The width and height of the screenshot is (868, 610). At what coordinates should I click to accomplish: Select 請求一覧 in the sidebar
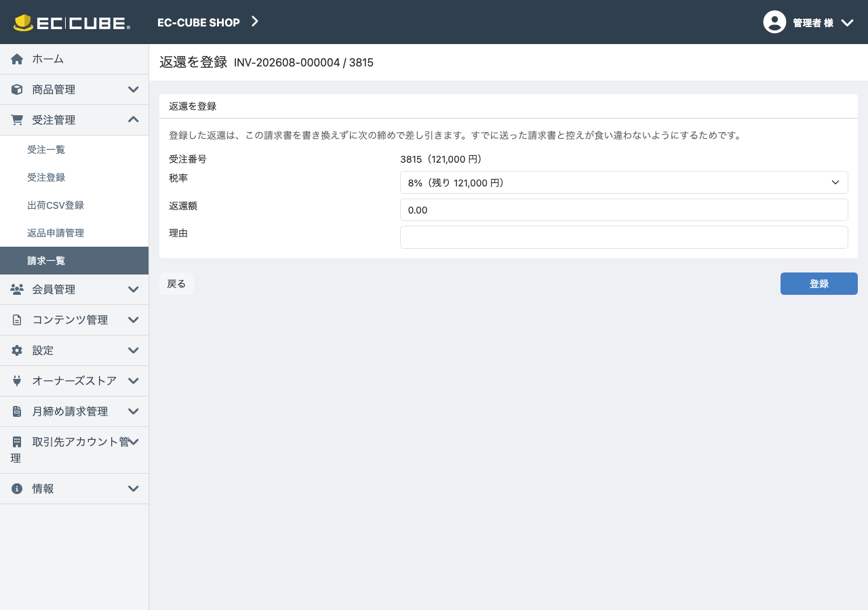(74, 261)
